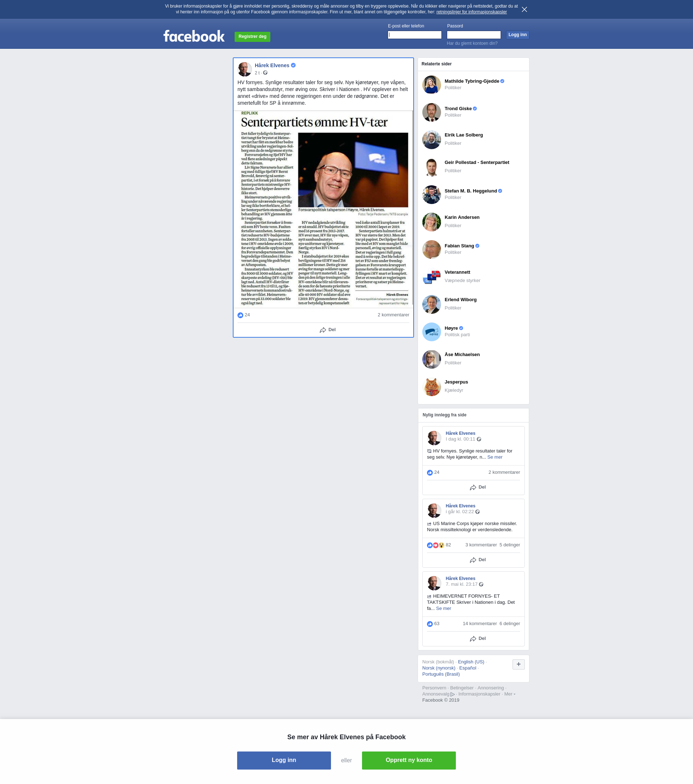Open Trond Giske avatar
693x784 pixels.
click(x=432, y=112)
